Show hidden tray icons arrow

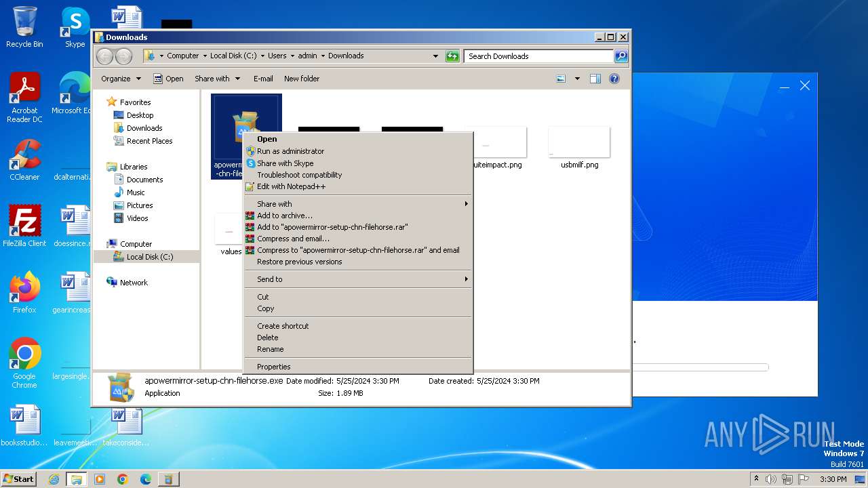pyautogui.click(x=756, y=479)
